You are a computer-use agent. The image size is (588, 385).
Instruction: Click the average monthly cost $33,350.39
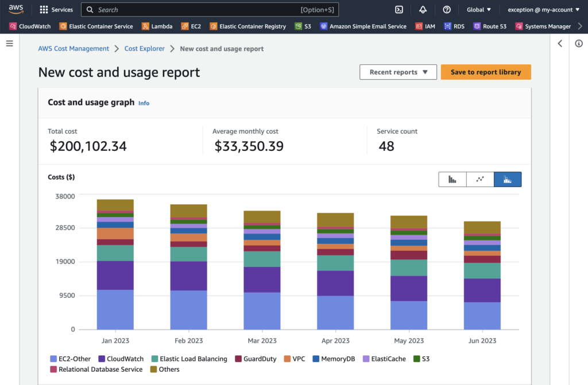point(249,146)
